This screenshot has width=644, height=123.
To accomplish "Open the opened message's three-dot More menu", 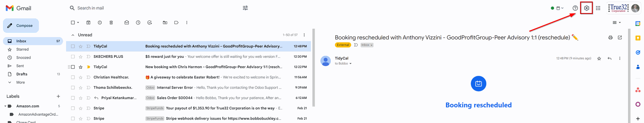I will 620,58.
